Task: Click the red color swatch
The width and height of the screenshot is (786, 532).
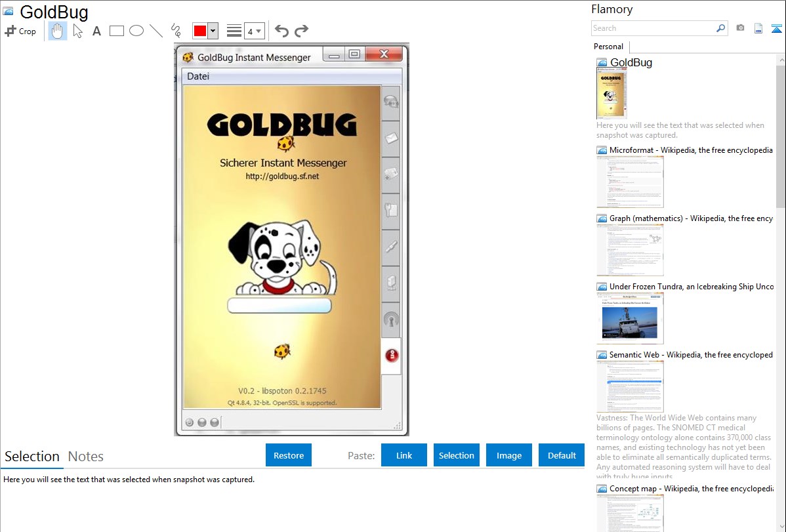Action: 200,31
